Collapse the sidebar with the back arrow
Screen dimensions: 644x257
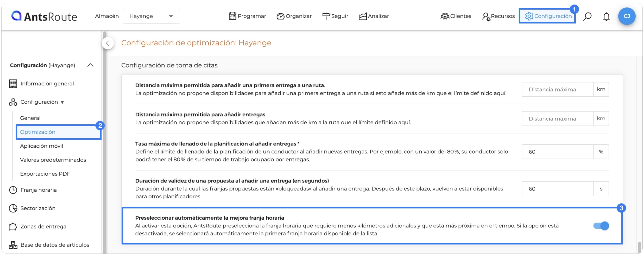[108, 43]
